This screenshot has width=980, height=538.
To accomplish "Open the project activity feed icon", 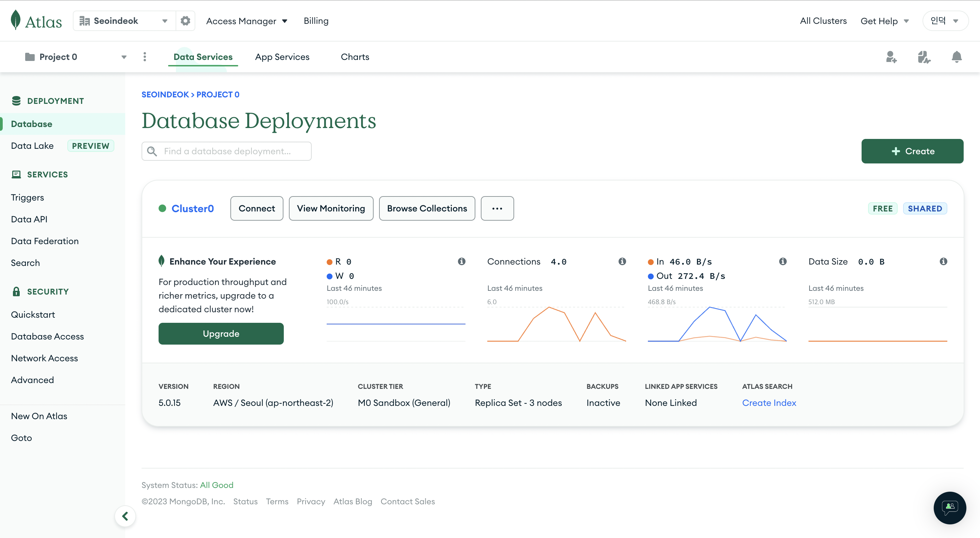I will pyautogui.click(x=924, y=57).
